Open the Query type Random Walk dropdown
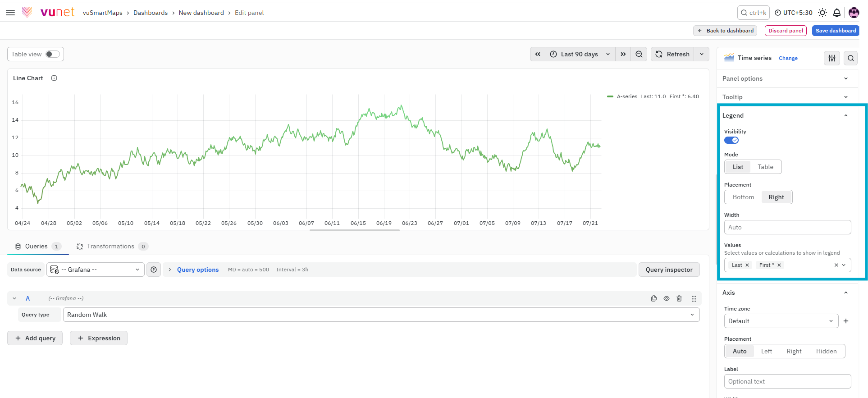Screen dimensions: 868x398 (381, 315)
